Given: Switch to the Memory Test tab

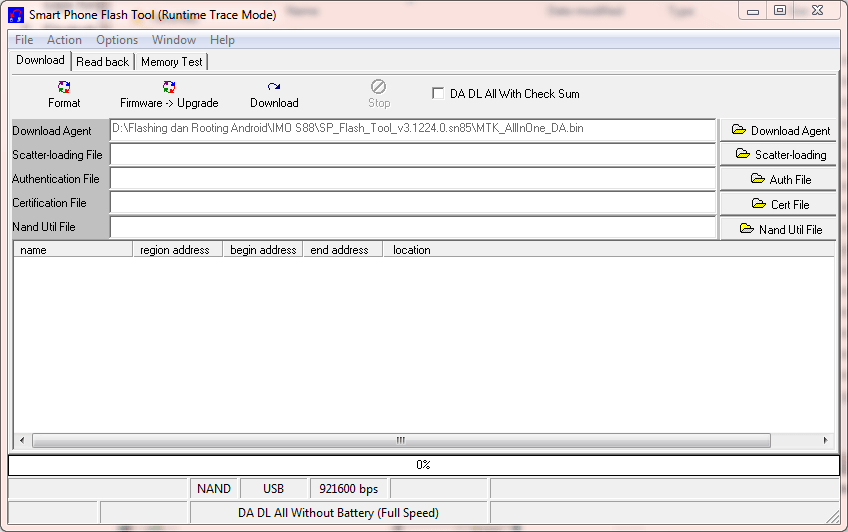Looking at the screenshot, I should point(171,62).
